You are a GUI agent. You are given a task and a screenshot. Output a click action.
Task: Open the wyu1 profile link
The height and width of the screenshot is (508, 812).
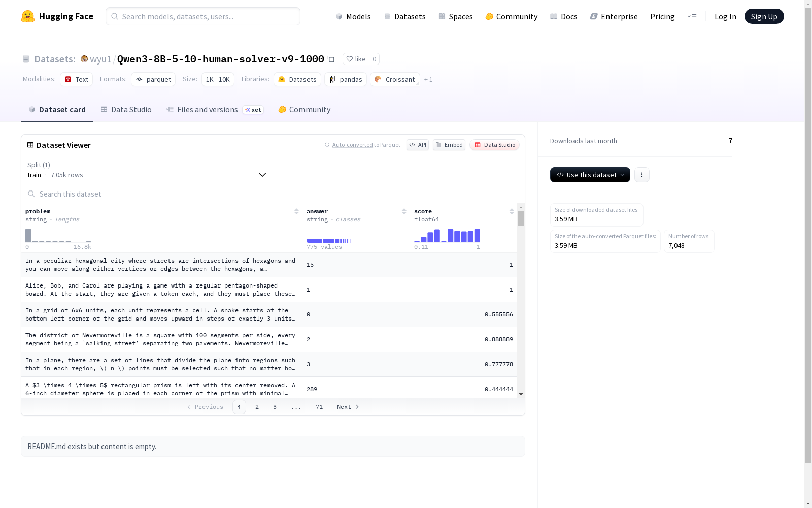[100, 59]
